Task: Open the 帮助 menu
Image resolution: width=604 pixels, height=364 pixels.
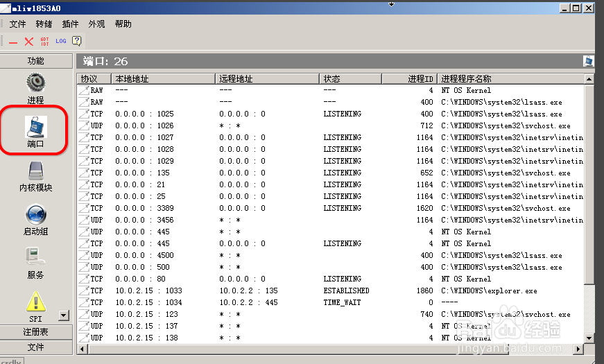Action: click(123, 24)
